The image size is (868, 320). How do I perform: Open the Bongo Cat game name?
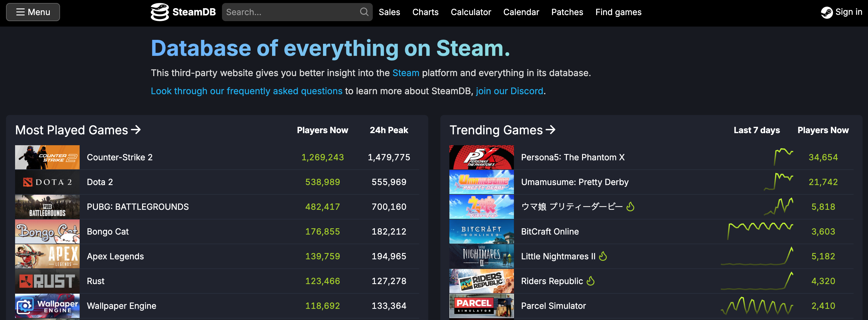point(108,232)
